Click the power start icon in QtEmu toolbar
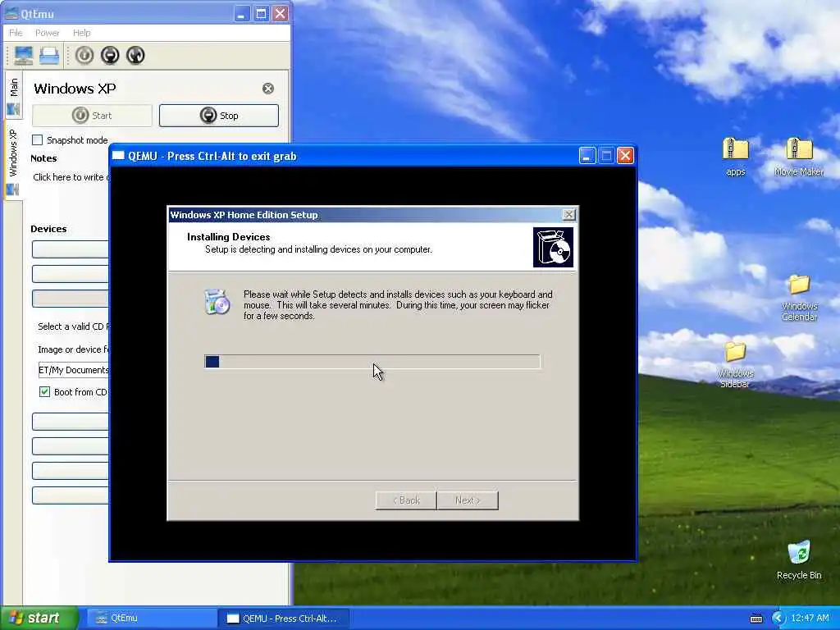The width and height of the screenshot is (840, 630). [84, 55]
